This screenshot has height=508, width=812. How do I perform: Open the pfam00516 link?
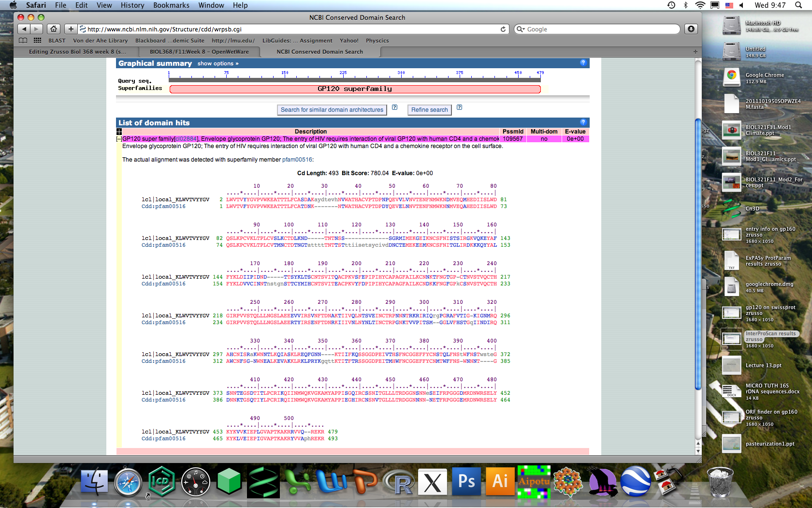[297, 160]
